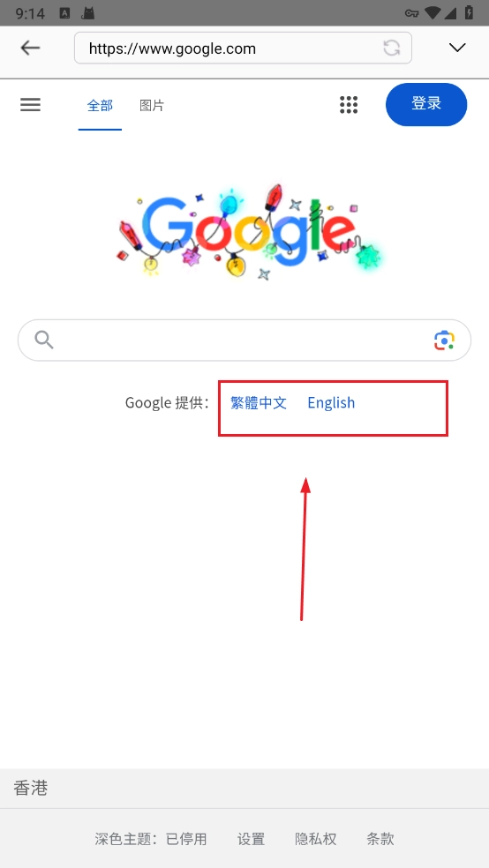Tap the browser back arrow
The width and height of the screenshot is (489, 868).
(30, 49)
